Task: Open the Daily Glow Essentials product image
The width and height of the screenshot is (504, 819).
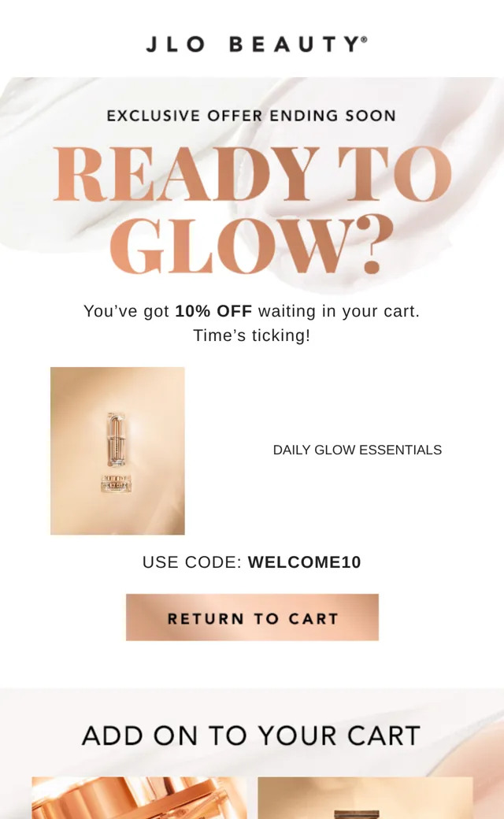Action: [x=117, y=450]
